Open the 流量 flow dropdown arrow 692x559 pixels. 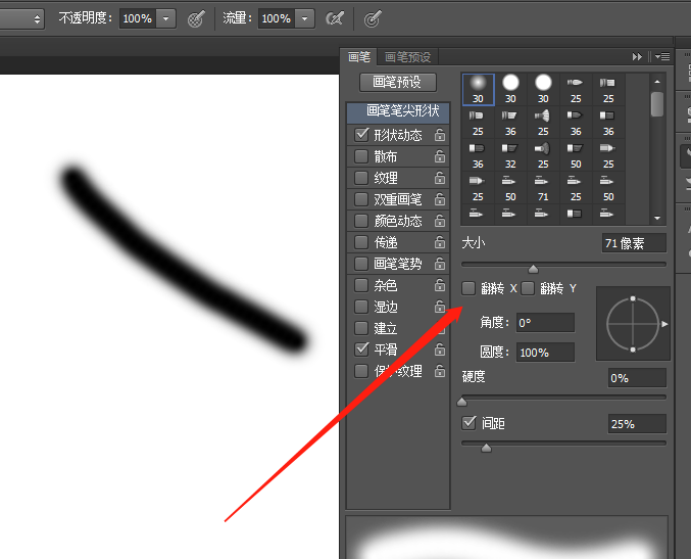tap(304, 18)
